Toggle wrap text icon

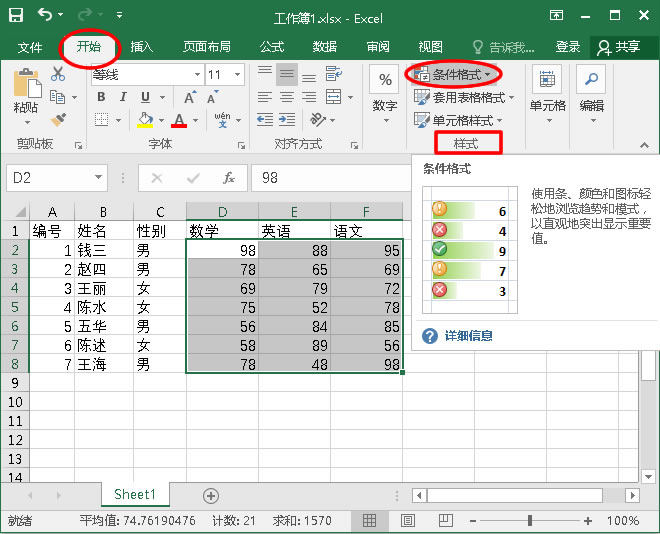333,74
